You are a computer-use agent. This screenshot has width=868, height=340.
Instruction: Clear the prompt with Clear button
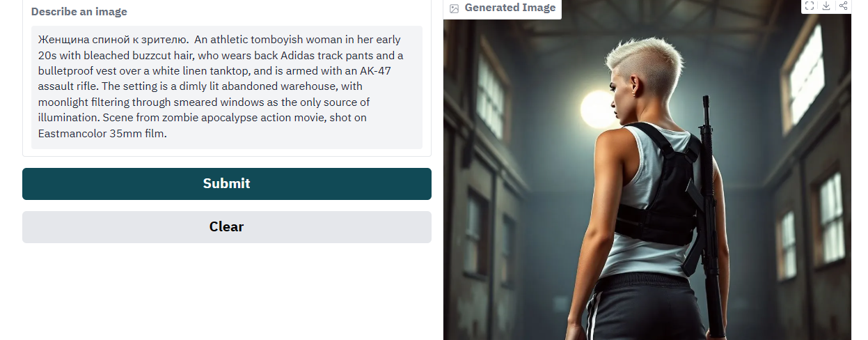tap(227, 227)
